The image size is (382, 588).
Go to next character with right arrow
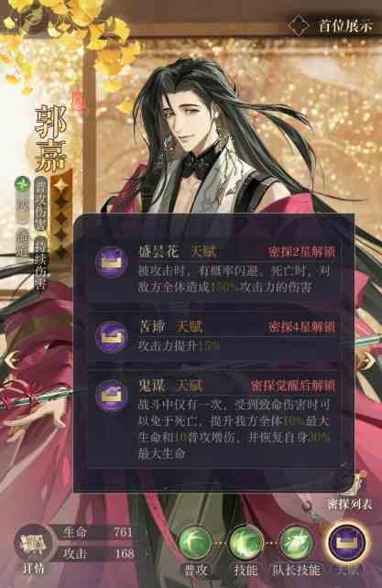click(367, 360)
